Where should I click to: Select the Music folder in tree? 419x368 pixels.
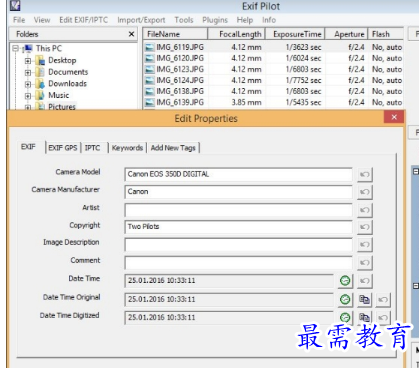(59, 95)
